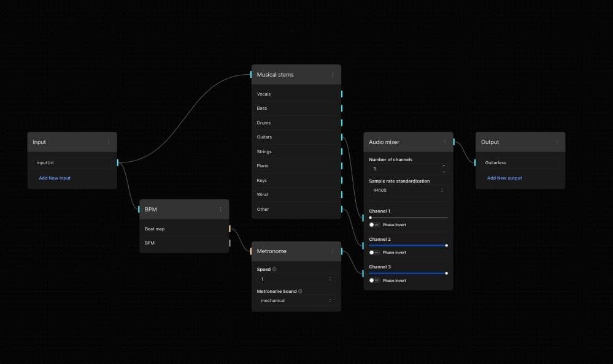The width and height of the screenshot is (613, 364).
Task: Select the Piano stem row
Action: coord(296,166)
